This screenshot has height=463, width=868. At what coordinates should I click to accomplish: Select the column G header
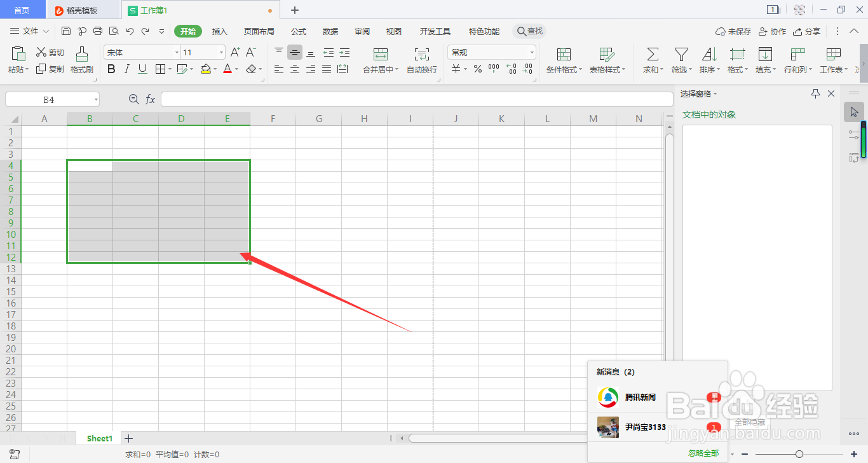click(318, 118)
